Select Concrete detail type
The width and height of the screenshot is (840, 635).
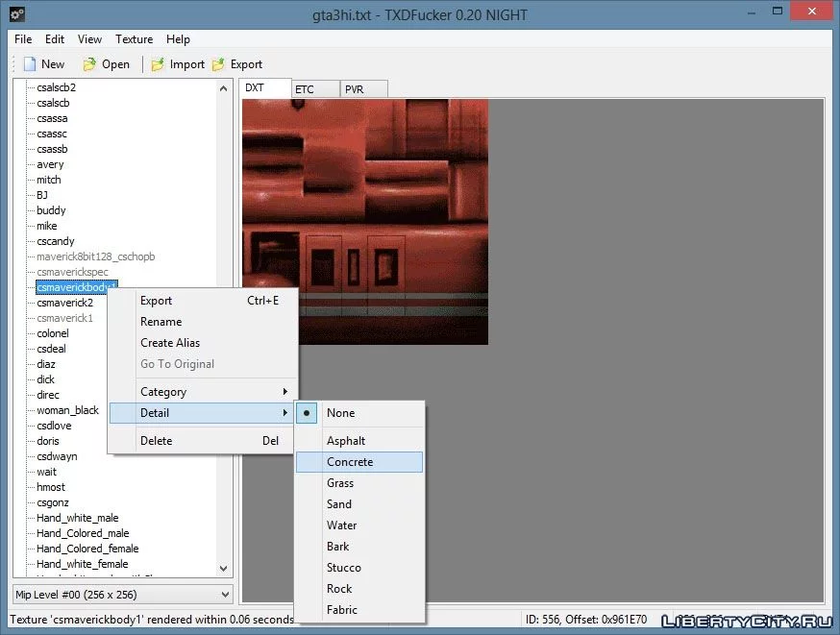coord(359,461)
